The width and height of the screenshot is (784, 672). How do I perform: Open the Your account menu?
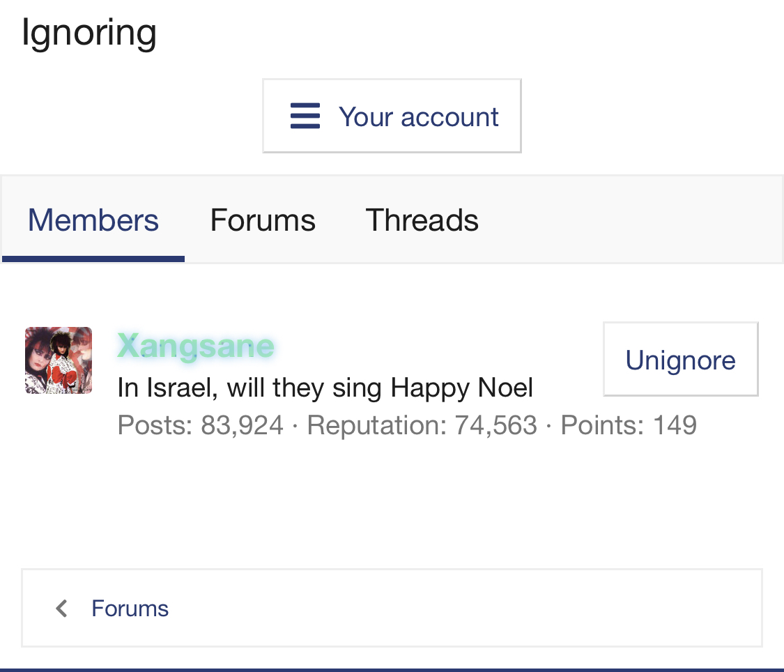(x=392, y=116)
